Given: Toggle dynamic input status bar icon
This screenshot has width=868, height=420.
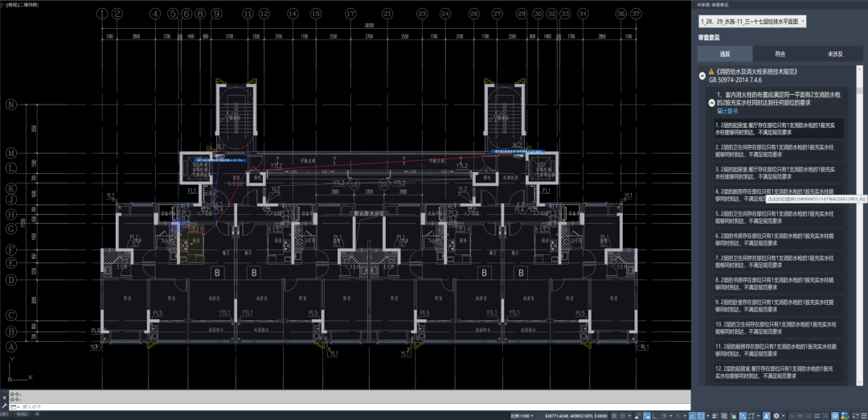Looking at the screenshot, I should [647, 415].
